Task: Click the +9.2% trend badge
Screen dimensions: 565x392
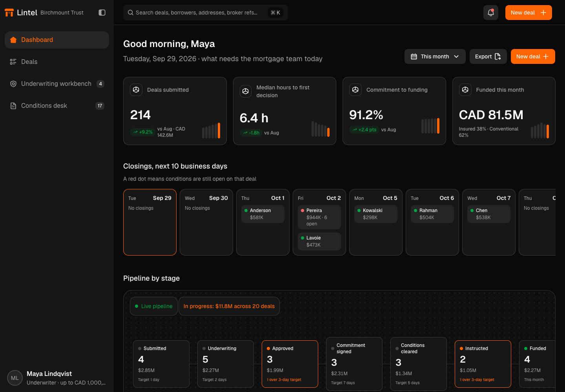Action: 142,132
